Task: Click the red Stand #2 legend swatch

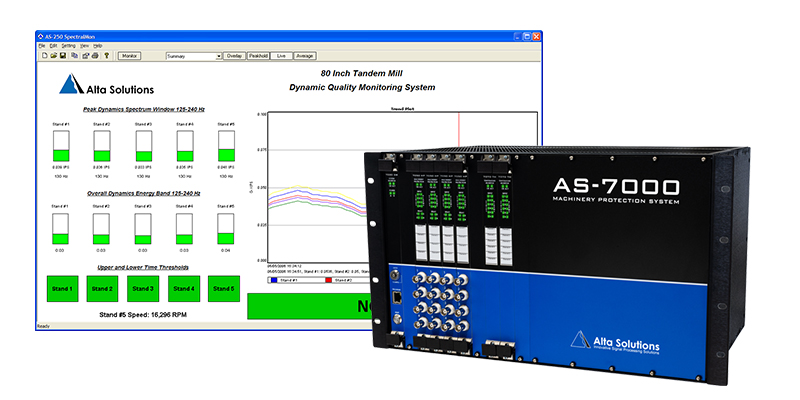Action: tap(330, 280)
